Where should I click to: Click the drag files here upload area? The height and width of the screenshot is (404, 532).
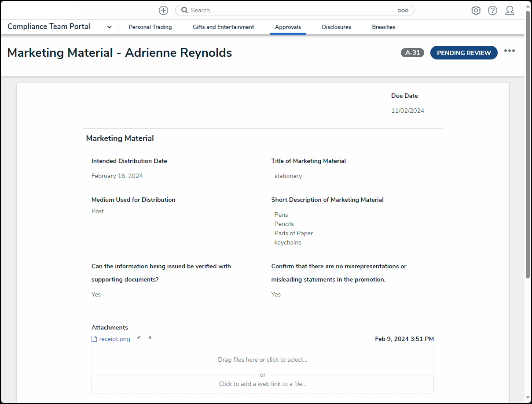(263, 360)
